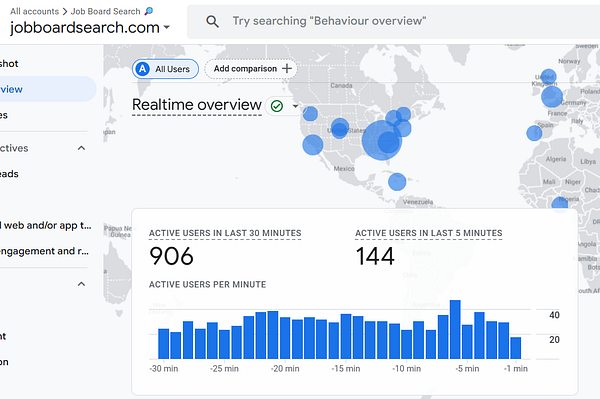
Task: Click the tallest bar in the chart
Action: point(455,329)
